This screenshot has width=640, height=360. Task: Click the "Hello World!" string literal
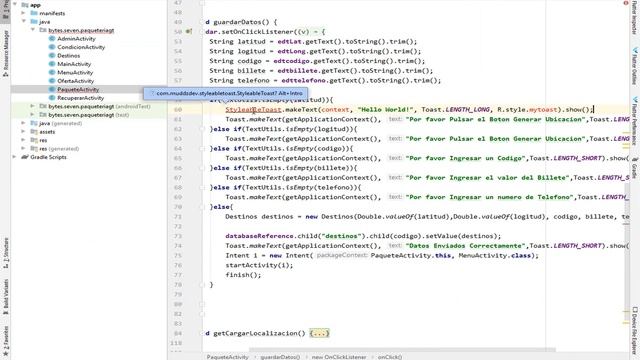click(385, 109)
